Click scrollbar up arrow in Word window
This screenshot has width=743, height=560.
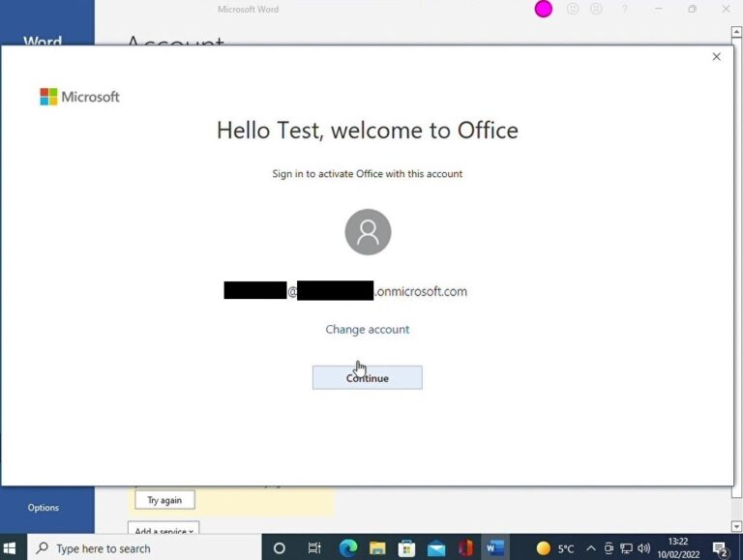click(736, 32)
